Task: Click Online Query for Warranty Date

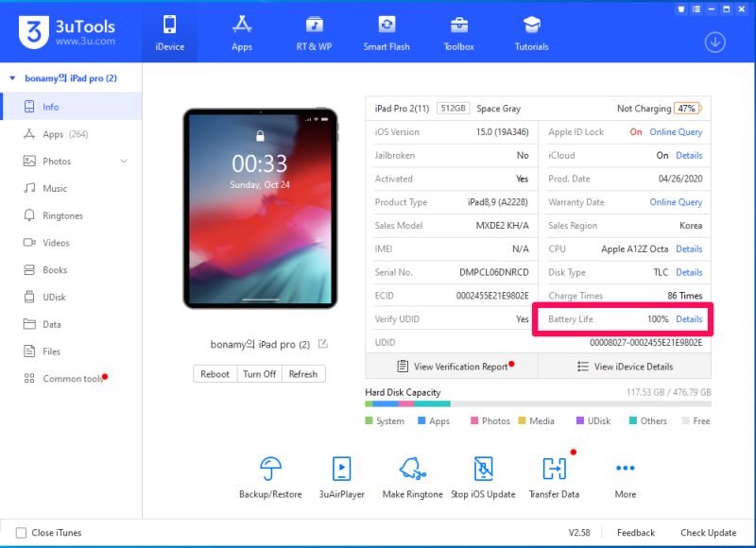Action: coord(676,202)
